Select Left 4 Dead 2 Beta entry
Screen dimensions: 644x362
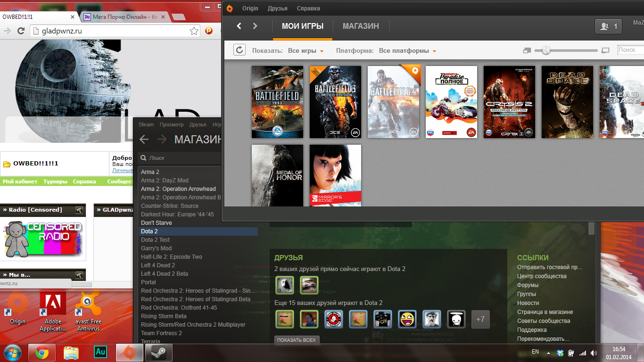coord(165,274)
